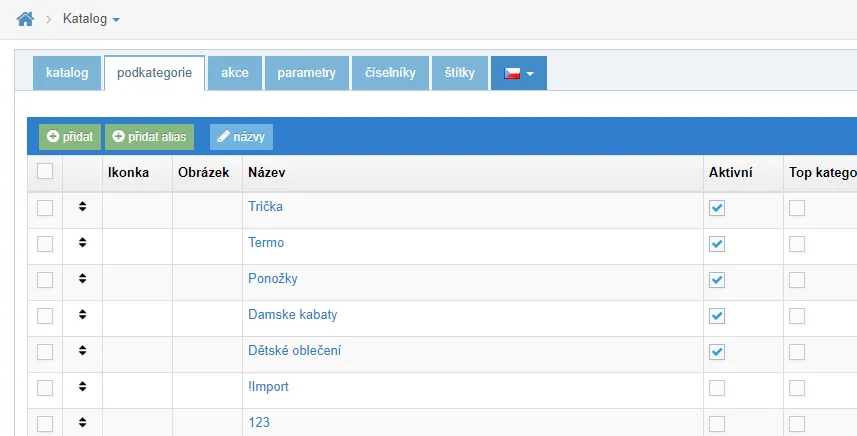
Task: Enable Top kategorie for Damske kabaty
Action: 797,316
